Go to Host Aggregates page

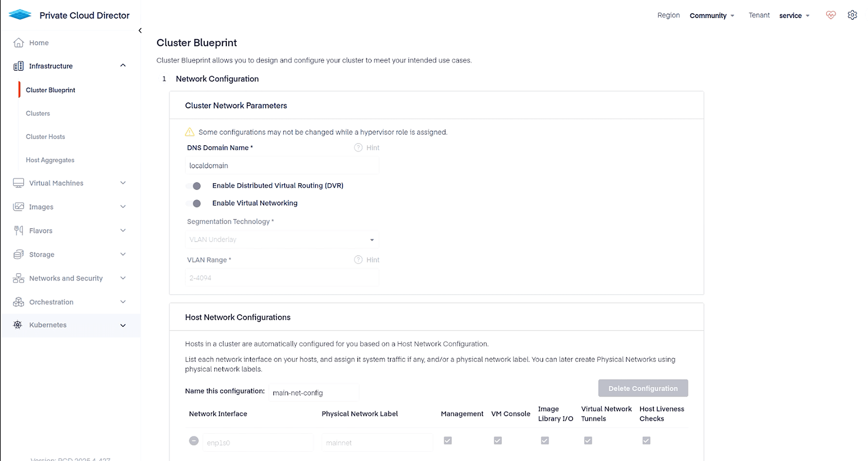50,160
